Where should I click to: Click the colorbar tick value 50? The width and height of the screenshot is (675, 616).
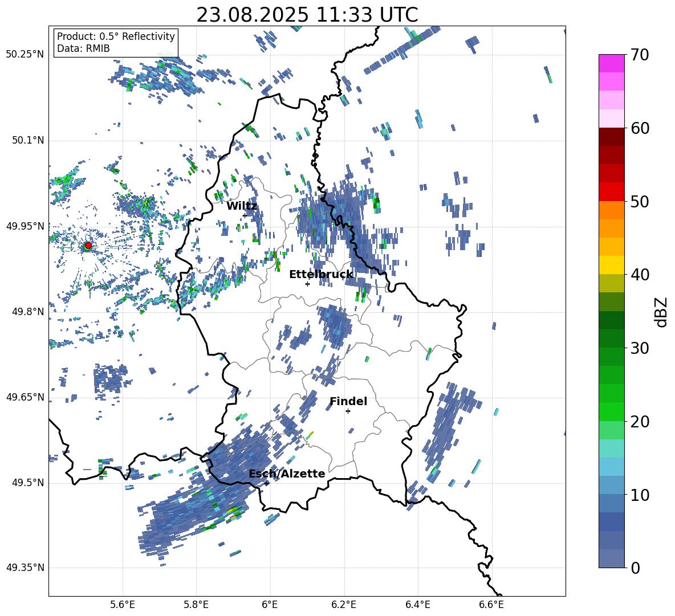point(640,201)
